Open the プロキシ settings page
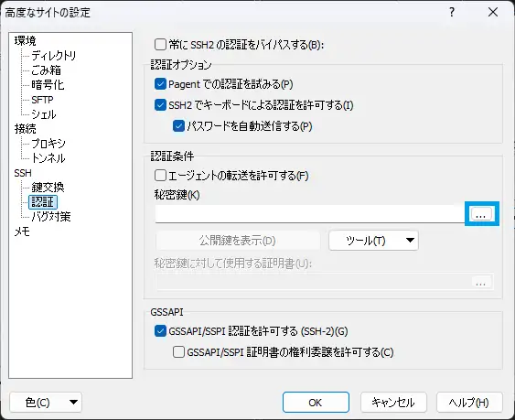 48,144
